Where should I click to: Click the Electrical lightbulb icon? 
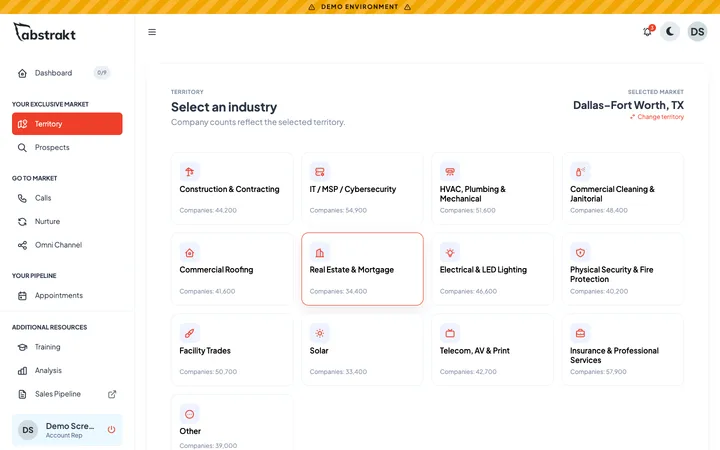click(450, 253)
